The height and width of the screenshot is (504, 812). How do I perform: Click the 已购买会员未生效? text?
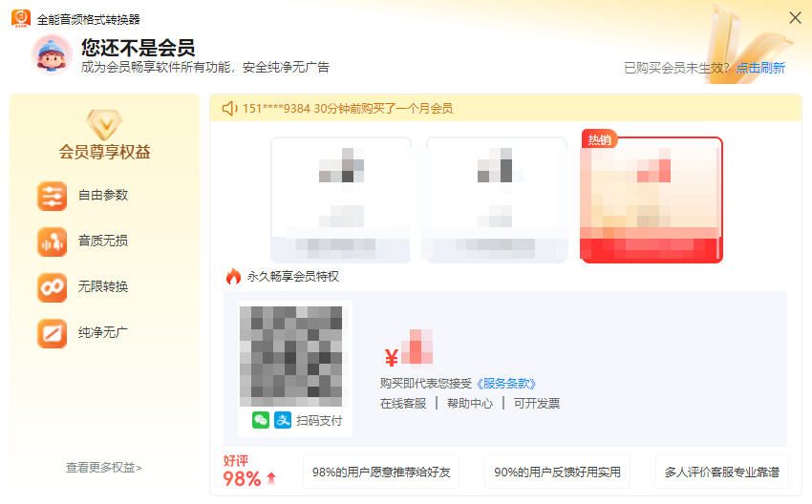[677, 68]
